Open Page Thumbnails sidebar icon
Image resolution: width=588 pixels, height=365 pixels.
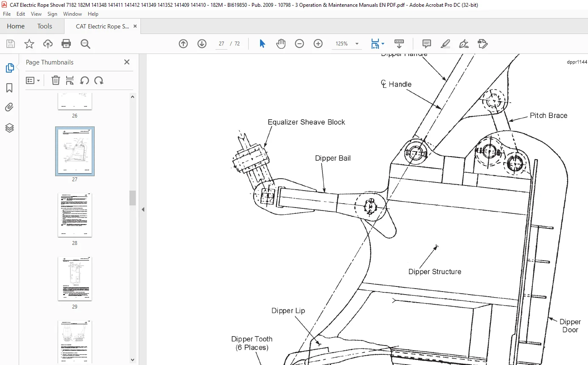point(9,68)
